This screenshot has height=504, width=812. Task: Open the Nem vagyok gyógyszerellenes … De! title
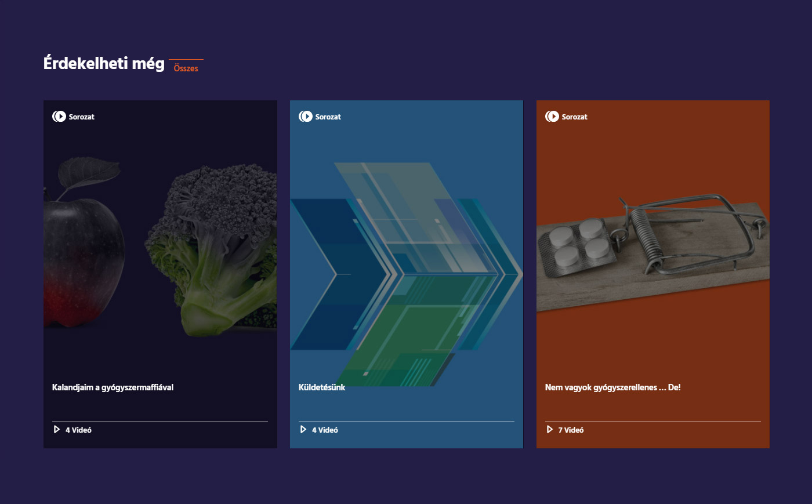(612, 387)
